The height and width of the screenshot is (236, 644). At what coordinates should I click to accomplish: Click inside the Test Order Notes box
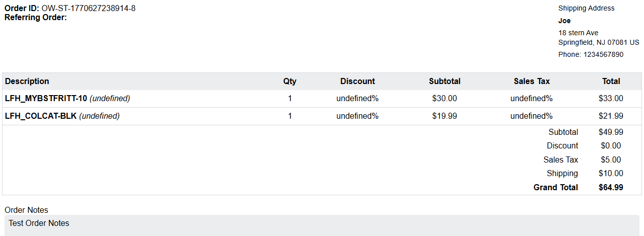(322, 225)
